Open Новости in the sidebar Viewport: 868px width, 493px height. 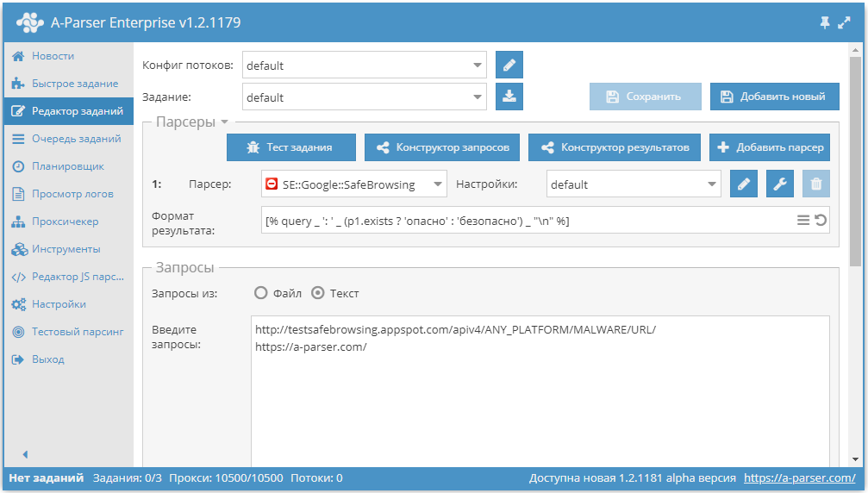tap(69, 56)
